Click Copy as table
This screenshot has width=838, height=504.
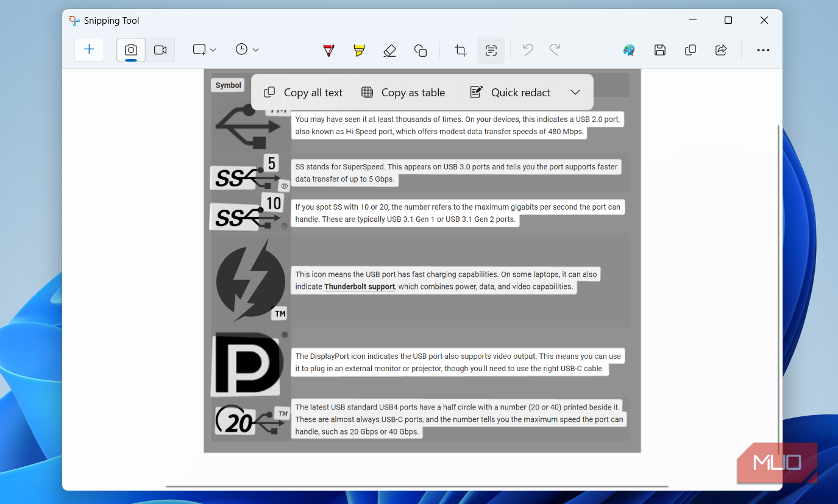click(403, 93)
